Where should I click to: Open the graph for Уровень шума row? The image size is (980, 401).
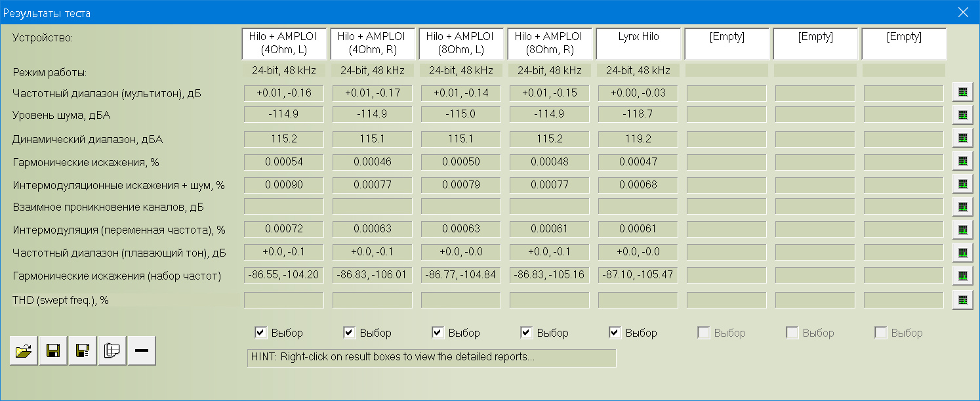[x=962, y=115]
